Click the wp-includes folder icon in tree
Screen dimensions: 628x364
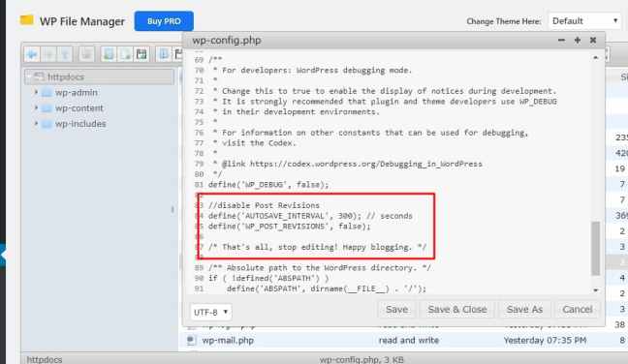(x=47, y=124)
